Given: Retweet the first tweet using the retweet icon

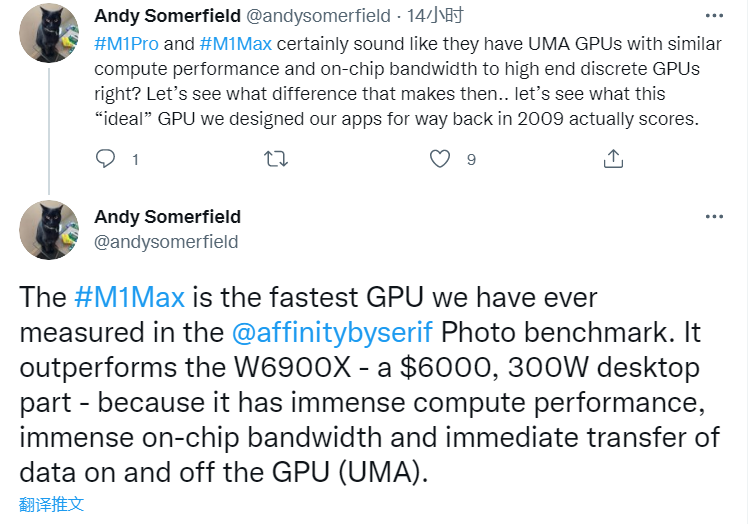Looking at the screenshot, I should (275, 158).
